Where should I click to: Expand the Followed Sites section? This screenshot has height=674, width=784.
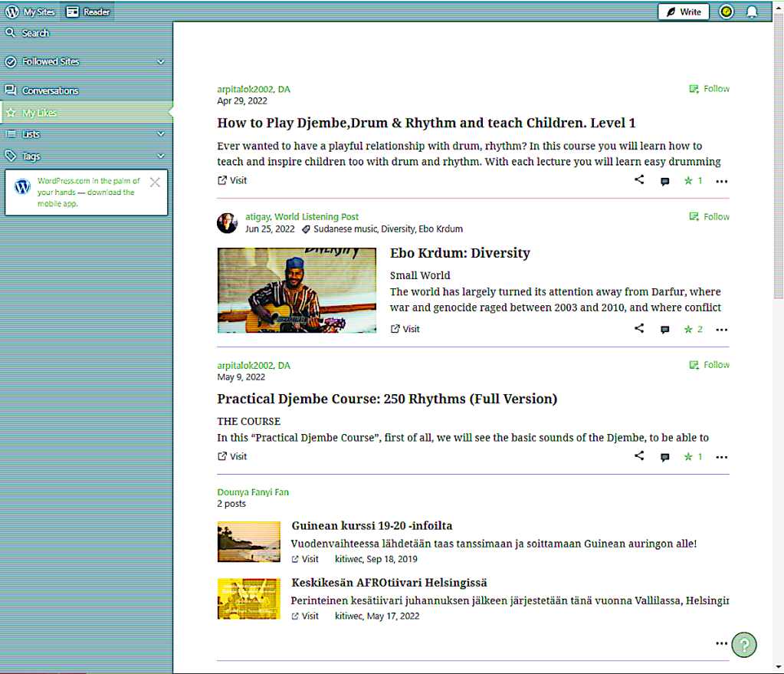[160, 61]
